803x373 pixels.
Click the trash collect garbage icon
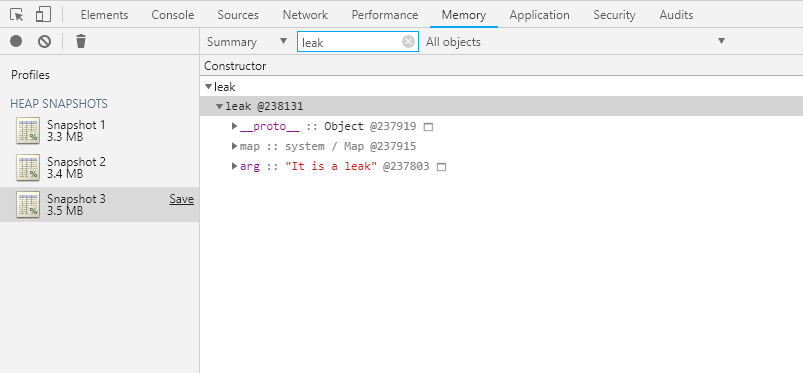(80, 41)
